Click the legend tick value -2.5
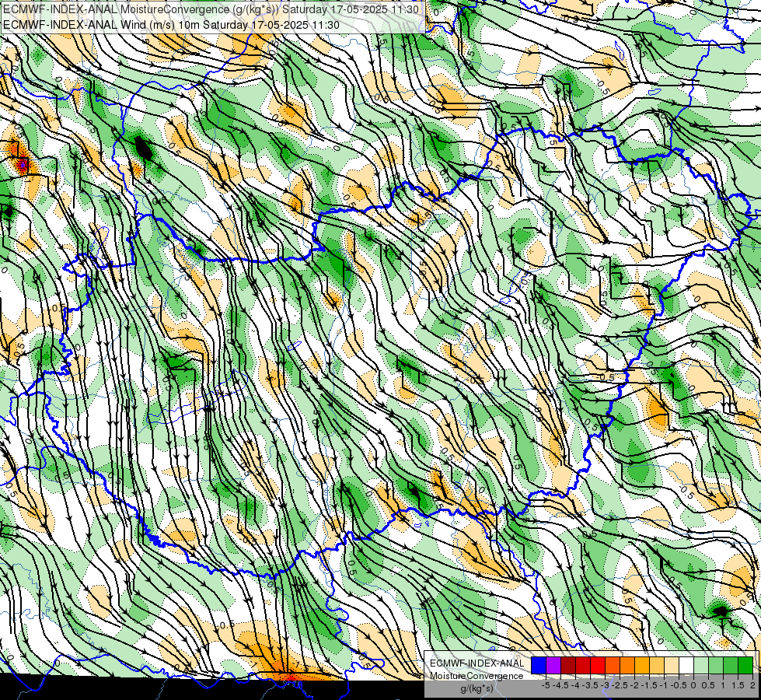 click(x=620, y=685)
